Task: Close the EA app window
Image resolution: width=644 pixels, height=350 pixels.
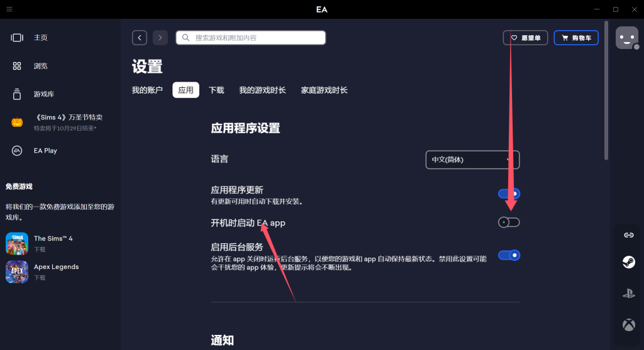Action: coord(635,9)
